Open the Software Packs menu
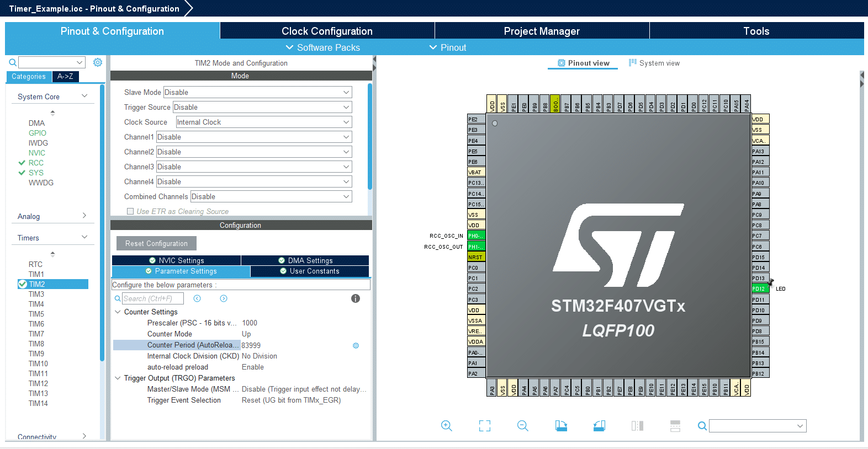The image size is (868, 449). click(x=322, y=47)
